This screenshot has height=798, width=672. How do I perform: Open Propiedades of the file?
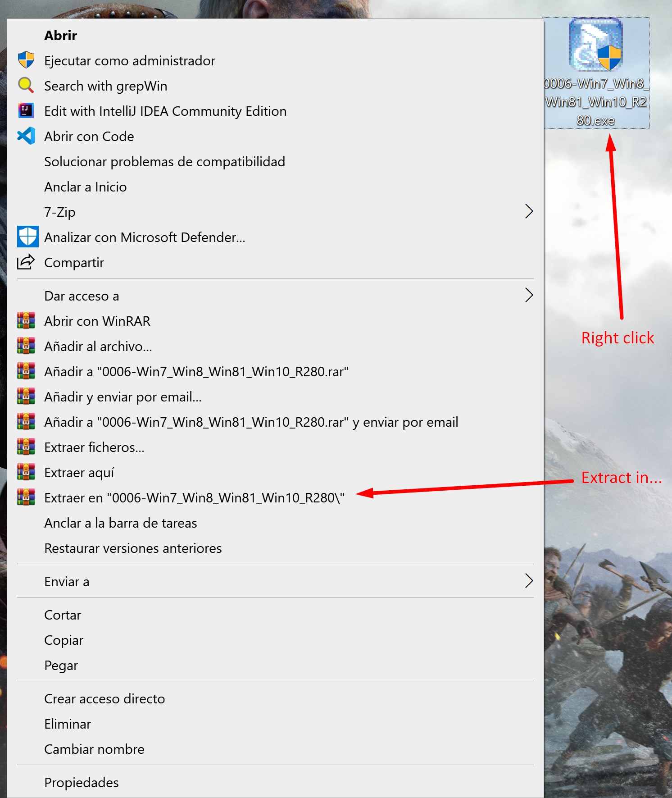tap(275, 782)
